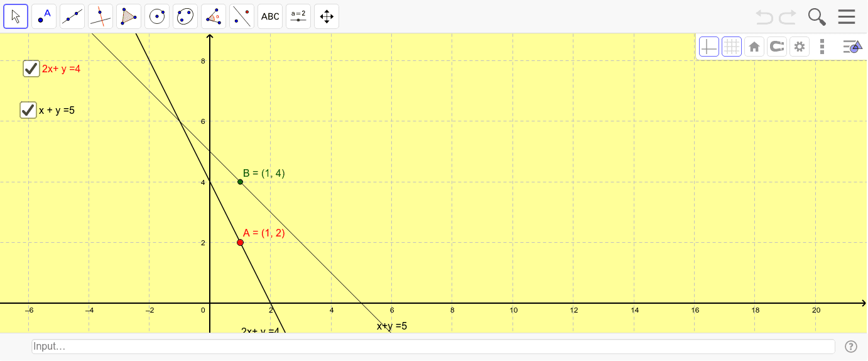Select the Perpendicular Line tool
The height and width of the screenshot is (361, 868).
coord(100,16)
